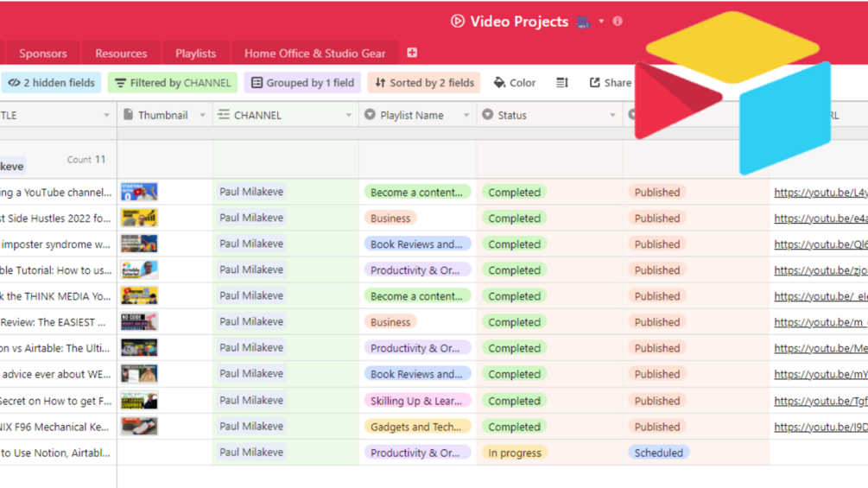Screen dimensions: 868x488
Task: Add a new table with plus icon
Action: coord(412,53)
